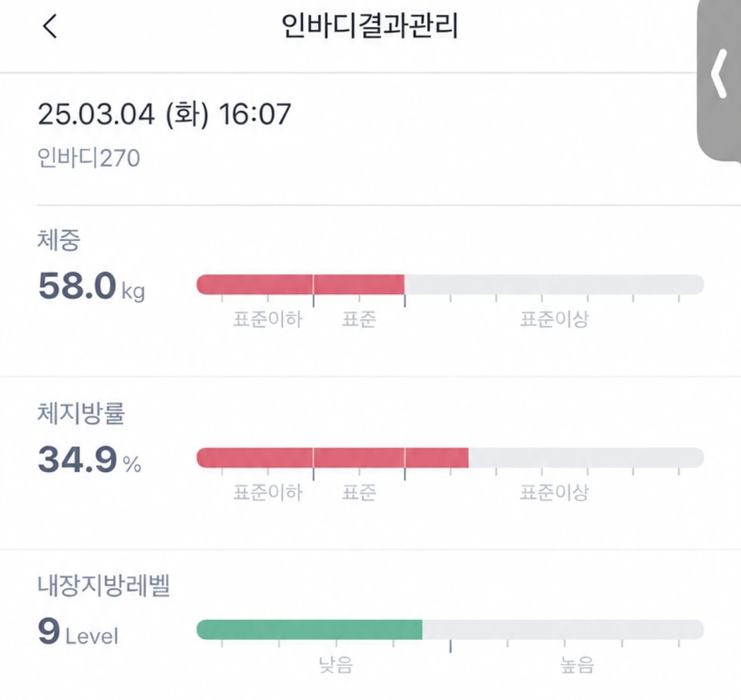This screenshot has height=700, width=741.
Task: Open the 내장지방레벨 section heading
Action: [x=103, y=586]
